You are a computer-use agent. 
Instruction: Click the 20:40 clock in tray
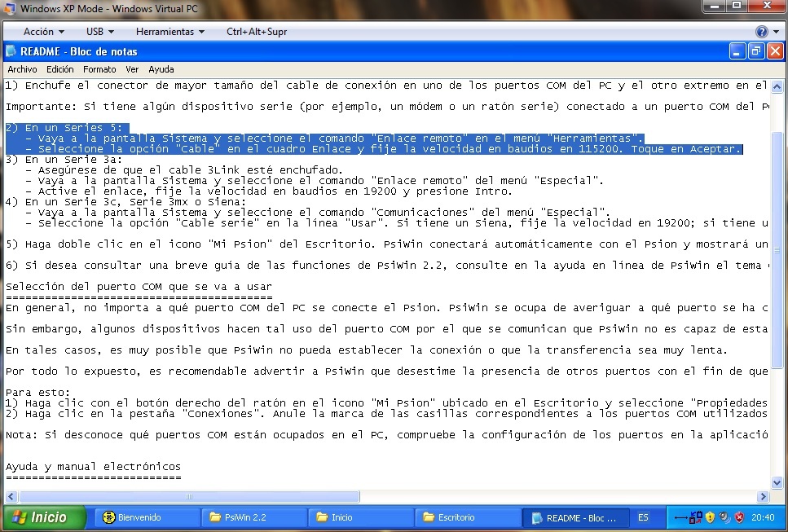763,517
